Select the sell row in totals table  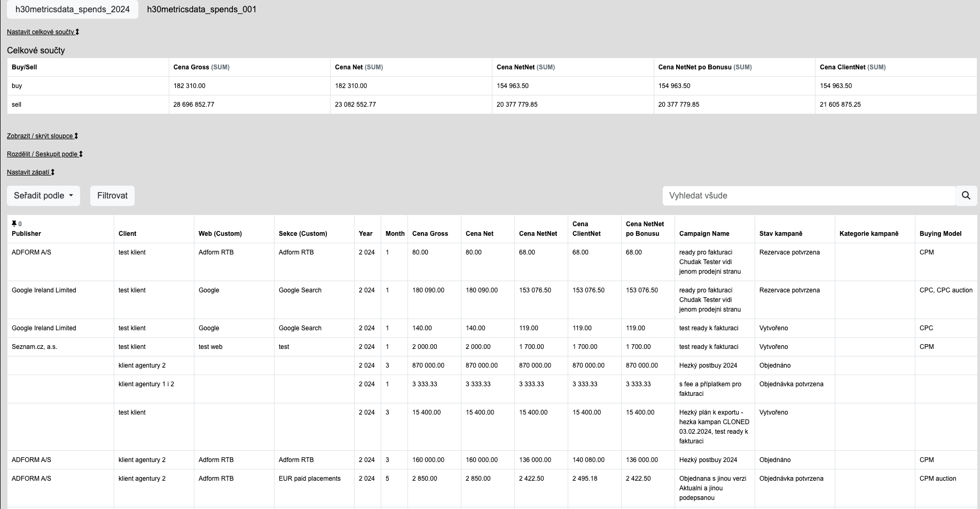492,105
